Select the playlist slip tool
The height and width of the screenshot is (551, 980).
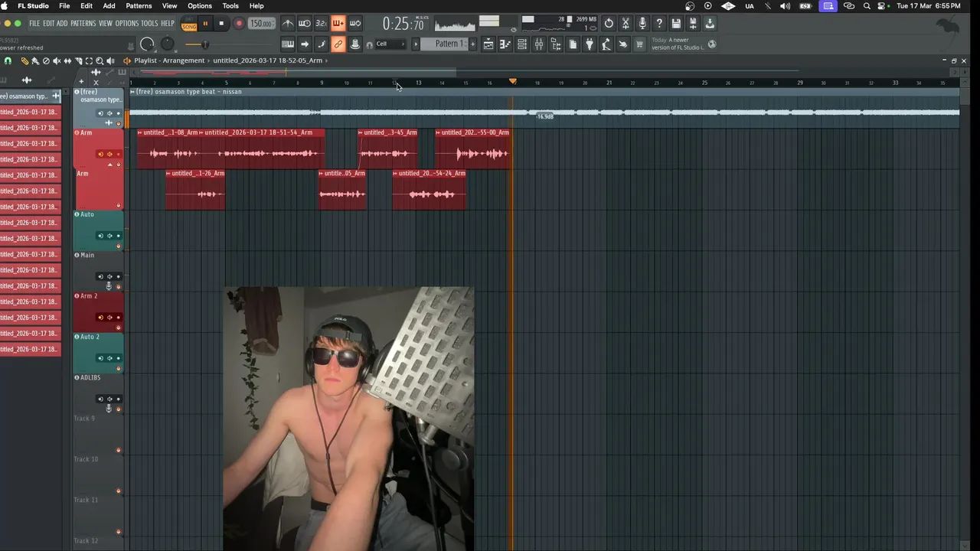67,61
